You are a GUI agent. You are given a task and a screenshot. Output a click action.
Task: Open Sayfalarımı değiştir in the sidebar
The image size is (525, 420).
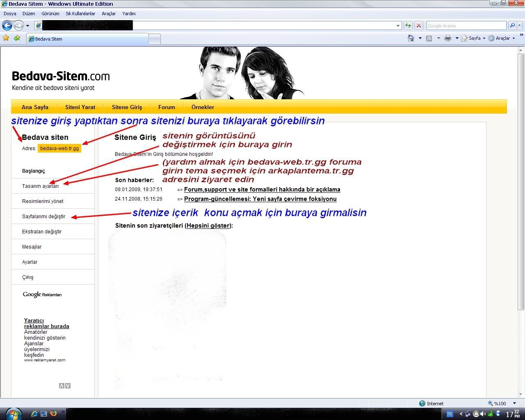[43, 217]
